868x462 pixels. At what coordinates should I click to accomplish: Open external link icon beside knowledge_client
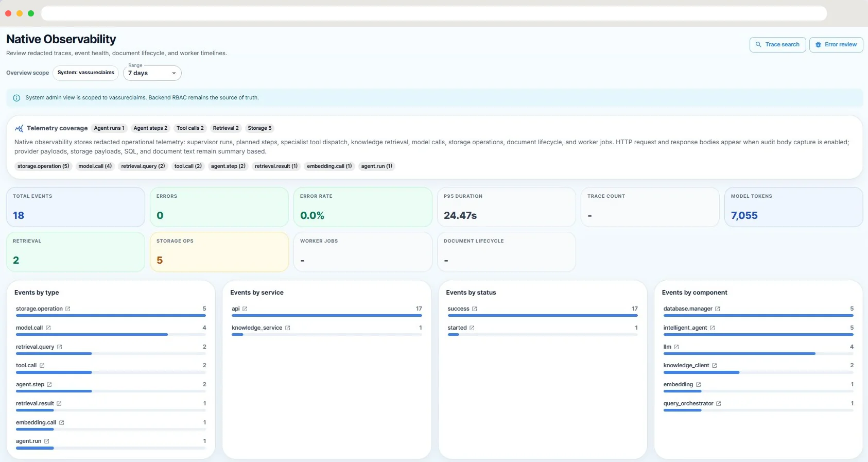[x=715, y=366]
